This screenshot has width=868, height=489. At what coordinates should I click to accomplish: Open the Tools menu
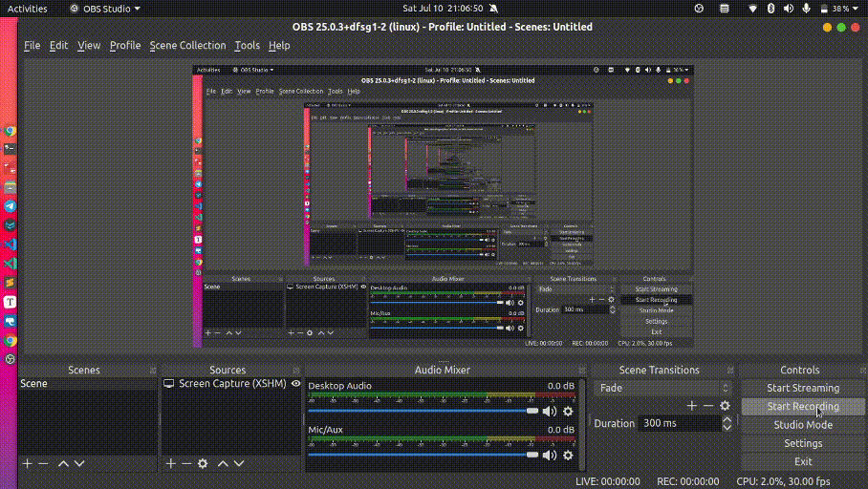pyautogui.click(x=247, y=45)
